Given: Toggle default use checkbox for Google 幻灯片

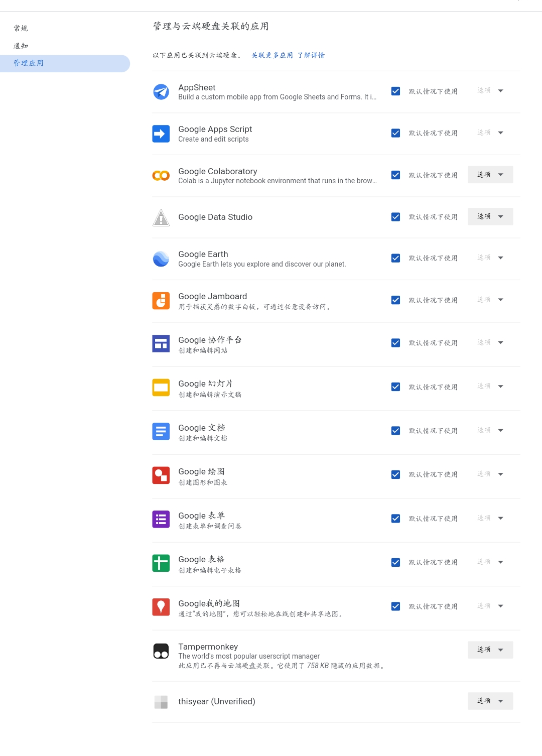Looking at the screenshot, I should 395,387.
